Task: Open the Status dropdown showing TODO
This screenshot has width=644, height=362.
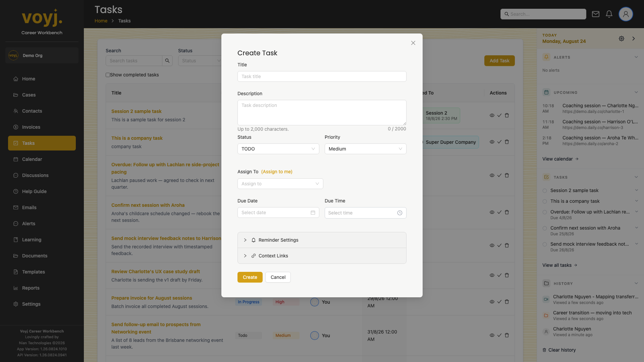Action: coord(278,149)
